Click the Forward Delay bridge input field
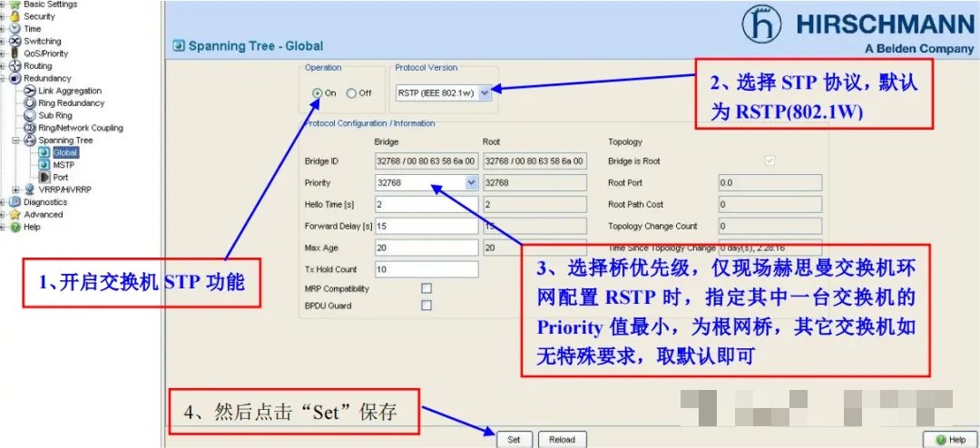 [x=426, y=226]
